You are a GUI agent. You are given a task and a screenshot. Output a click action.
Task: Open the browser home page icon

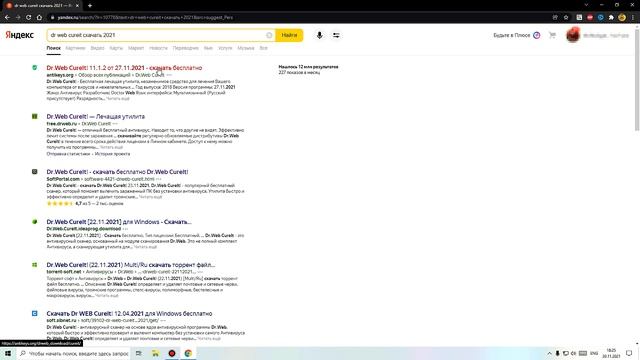click(x=39, y=18)
